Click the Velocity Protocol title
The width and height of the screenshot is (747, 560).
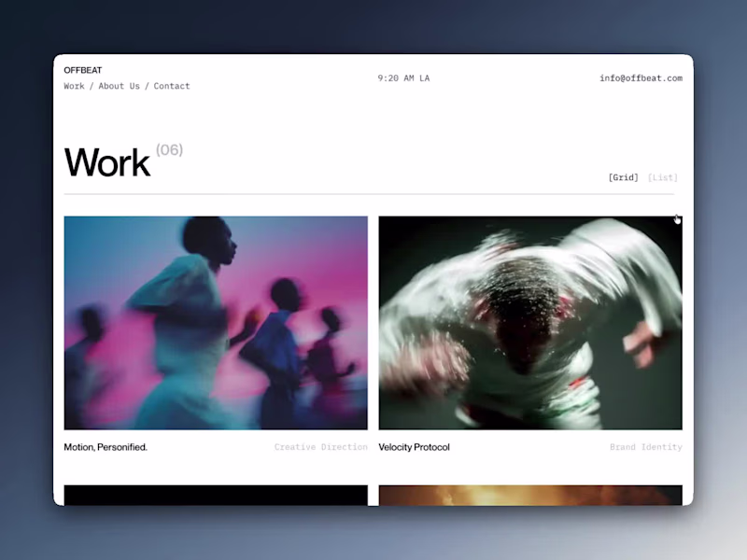[x=414, y=447]
